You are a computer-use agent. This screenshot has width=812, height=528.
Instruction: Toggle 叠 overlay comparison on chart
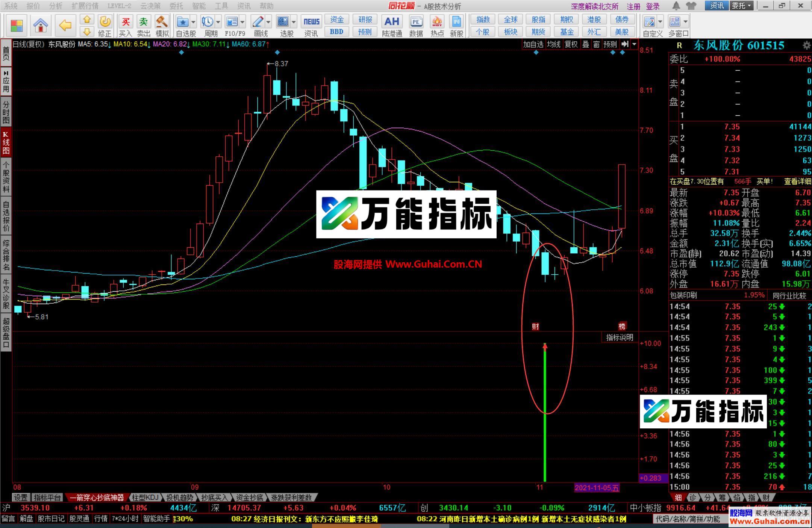click(x=586, y=44)
